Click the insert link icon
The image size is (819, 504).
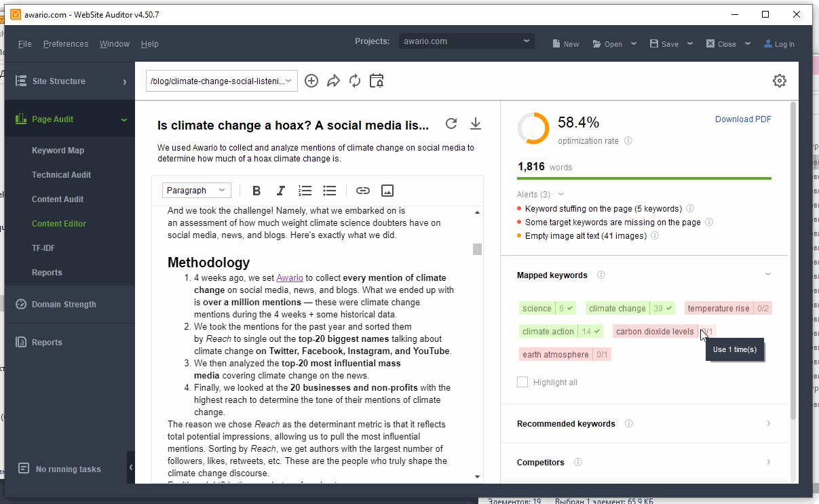tap(363, 191)
